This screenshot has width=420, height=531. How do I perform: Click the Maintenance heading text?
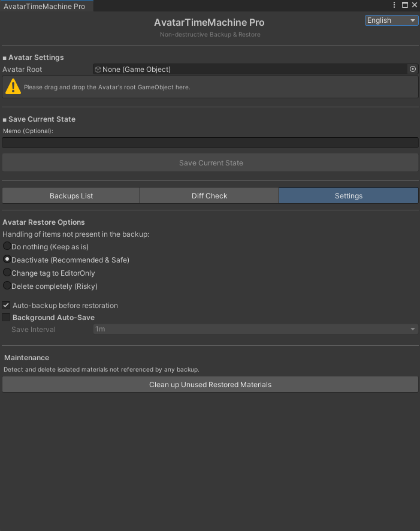[26, 358]
